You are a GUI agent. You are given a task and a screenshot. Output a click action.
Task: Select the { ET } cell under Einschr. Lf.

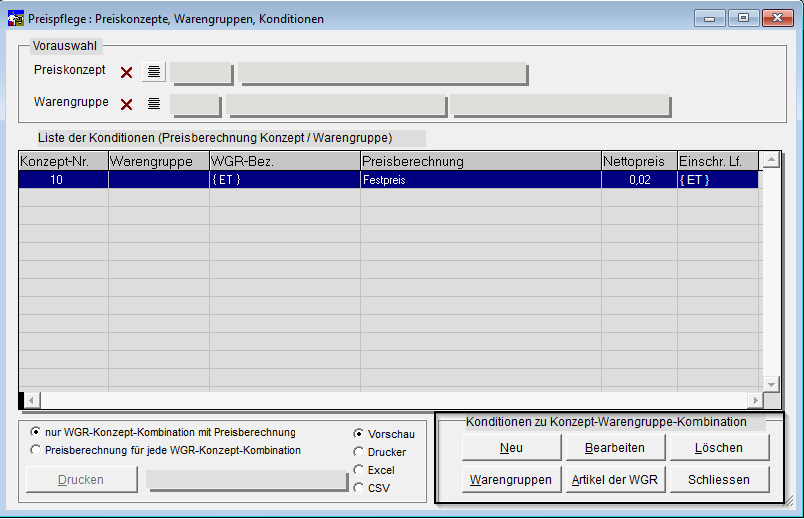click(x=718, y=179)
